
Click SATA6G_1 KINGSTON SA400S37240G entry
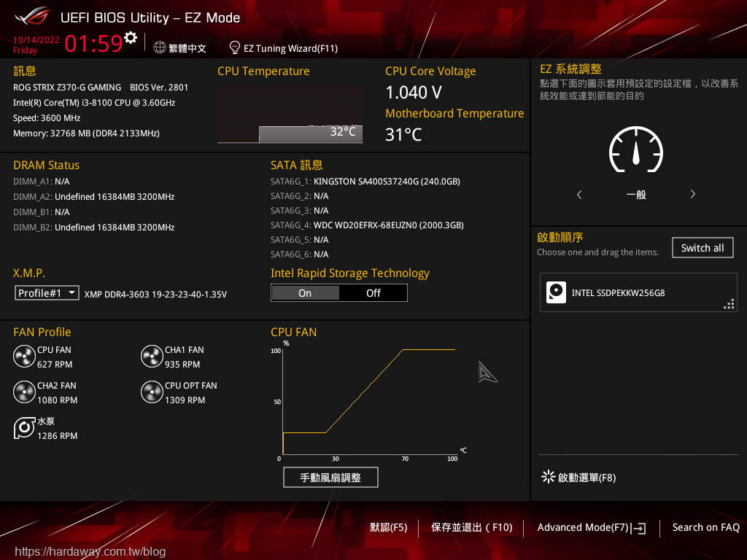pyautogui.click(x=365, y=182)
